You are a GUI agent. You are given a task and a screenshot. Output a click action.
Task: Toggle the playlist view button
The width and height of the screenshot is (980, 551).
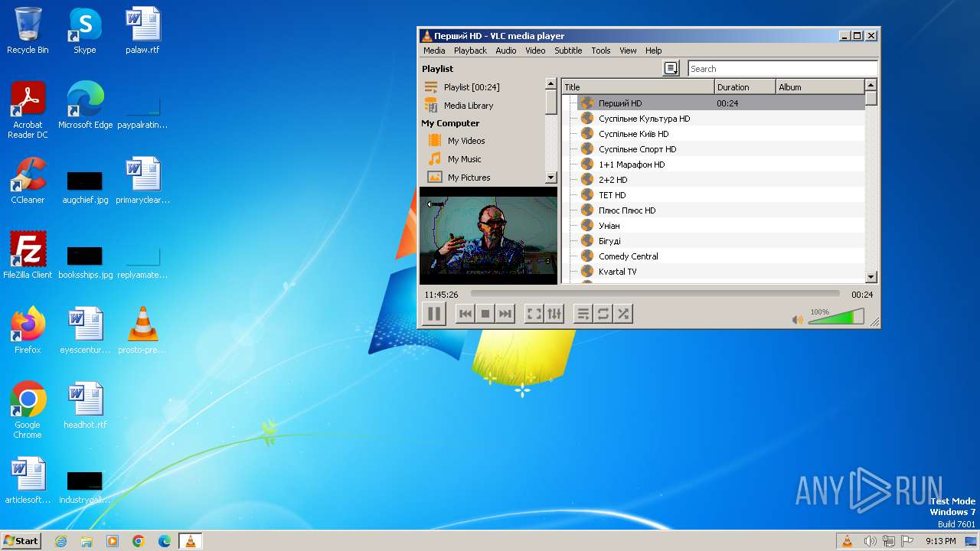[583, 314]
